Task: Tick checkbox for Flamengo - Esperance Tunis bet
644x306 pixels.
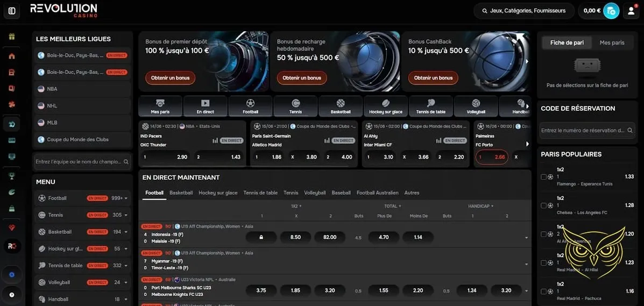Action: point(543,176)
